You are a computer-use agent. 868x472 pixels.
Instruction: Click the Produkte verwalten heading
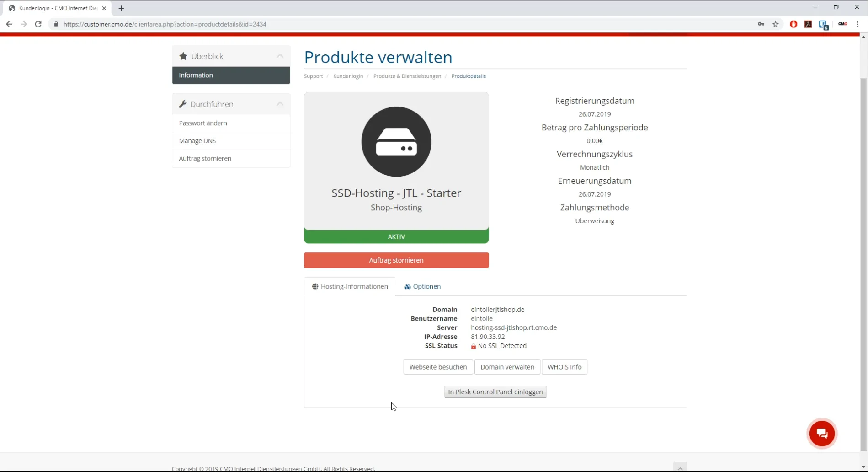(x=378, y=57)
